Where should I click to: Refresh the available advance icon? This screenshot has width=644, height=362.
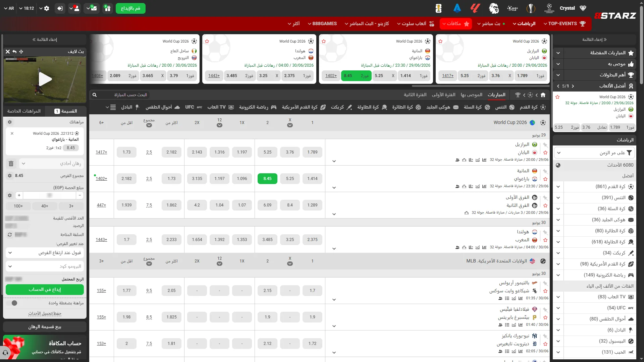tap(10, 235)
